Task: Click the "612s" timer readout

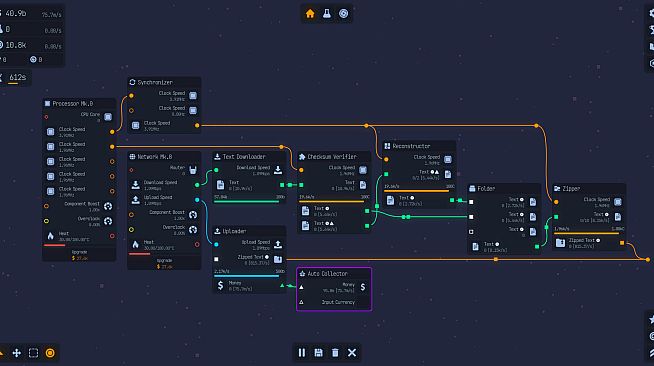Action: pyautogui.click(x=18, y=77)
